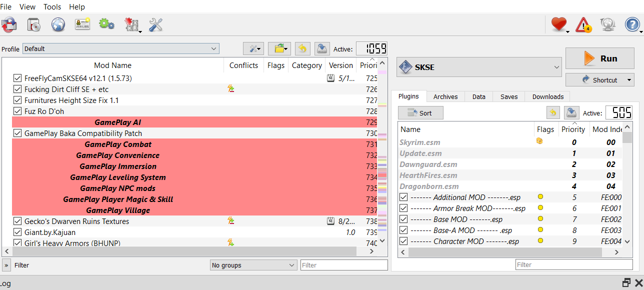The image size is (644, 290).
Task: Open the Endorse heart dropdown arrow
Action: [568, 31]
